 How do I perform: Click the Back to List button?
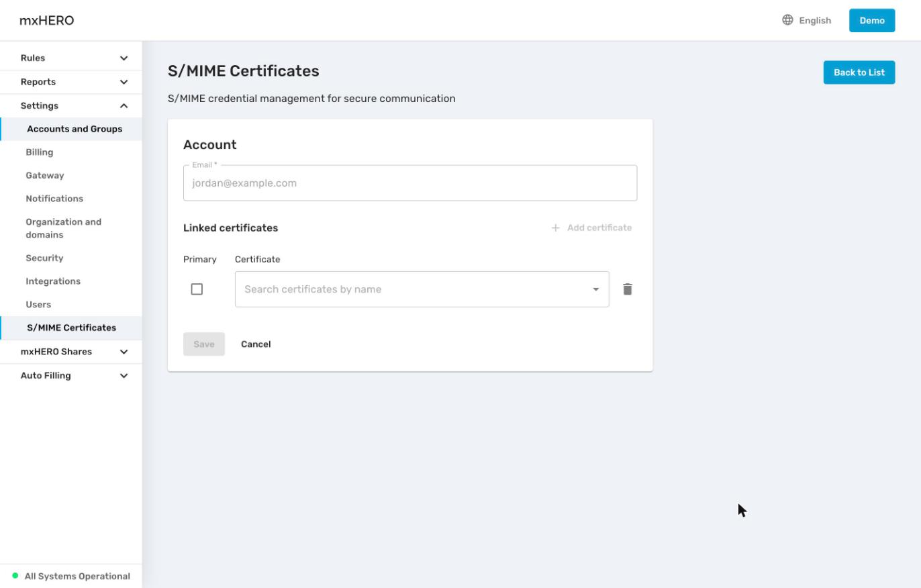859,72
